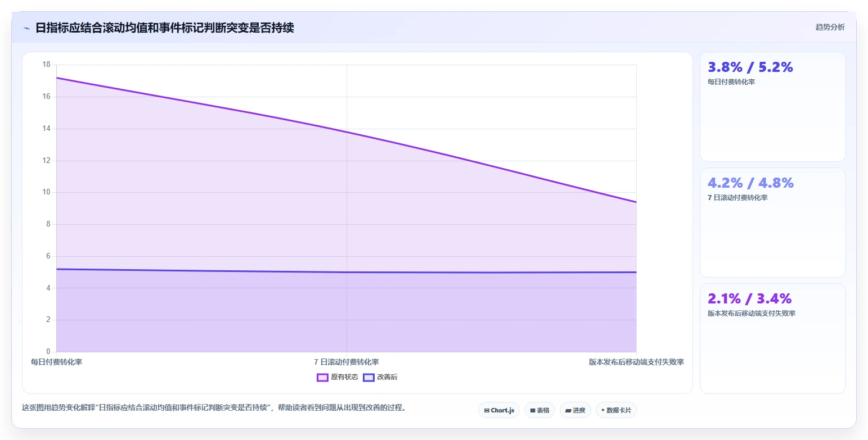Image resolution: width=868 pixels, height=440 pixels.
Task: Click the blue 改善后 line at 7 日滚动付费转化率
Action: (347, 273)
